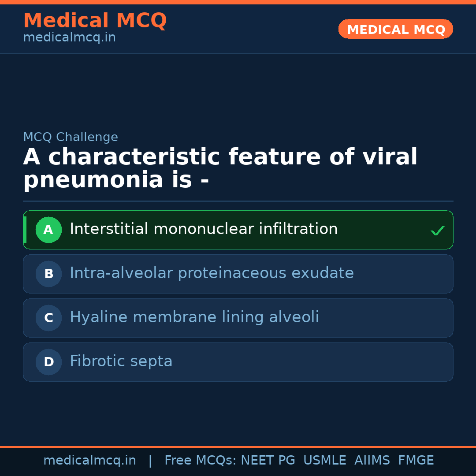Pick the D option letter circle
Screen dimensions: 476x476
pos(48,362)
